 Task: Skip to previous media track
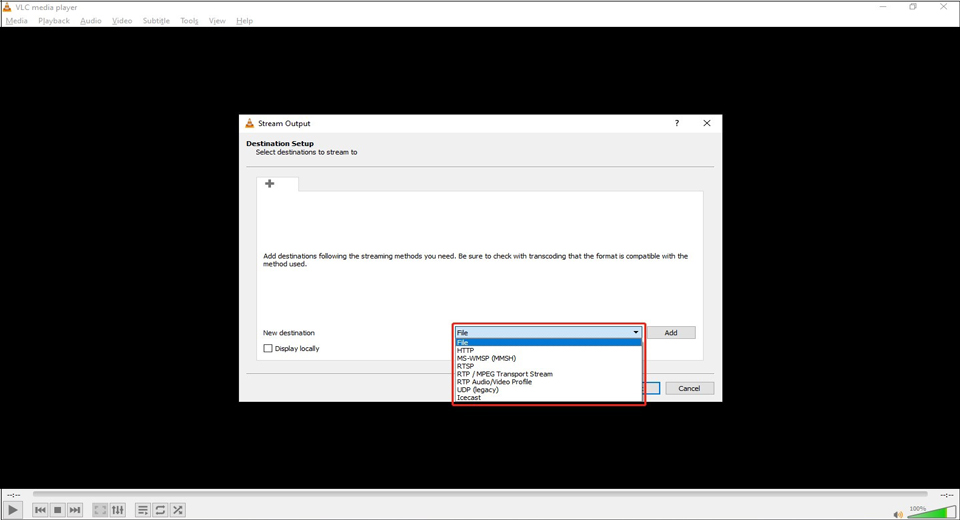(40, 510)
